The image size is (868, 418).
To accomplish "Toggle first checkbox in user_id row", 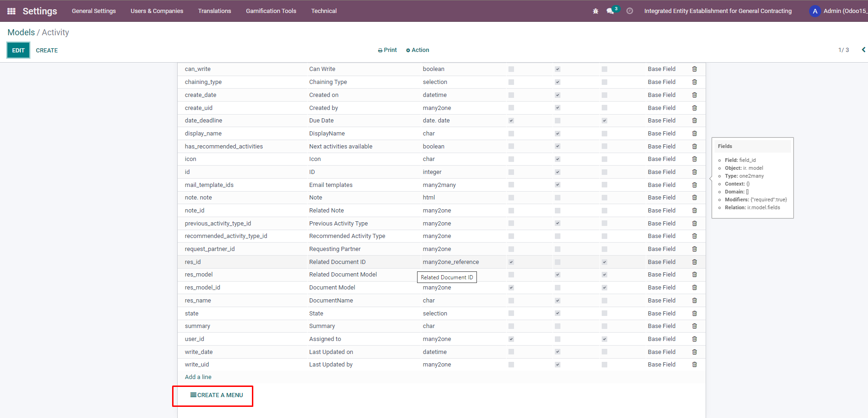I will point(511,339).
